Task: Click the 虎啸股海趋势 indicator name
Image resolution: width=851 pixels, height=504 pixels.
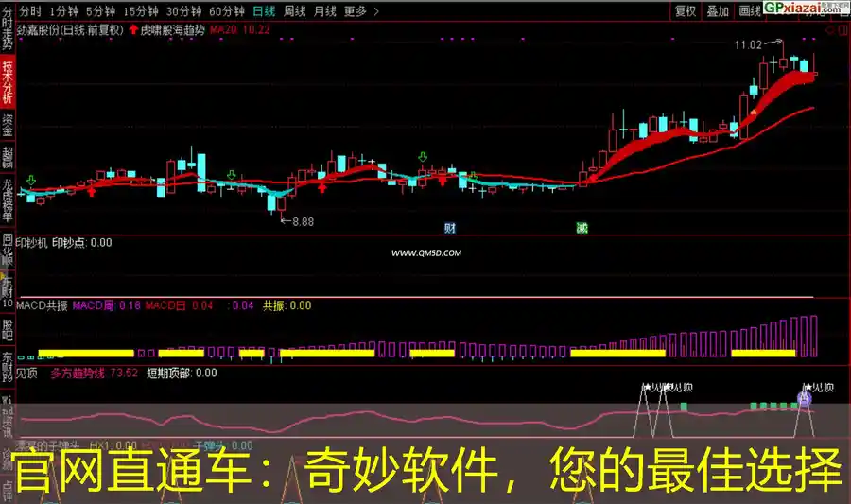Action: [x=173, y=30]
